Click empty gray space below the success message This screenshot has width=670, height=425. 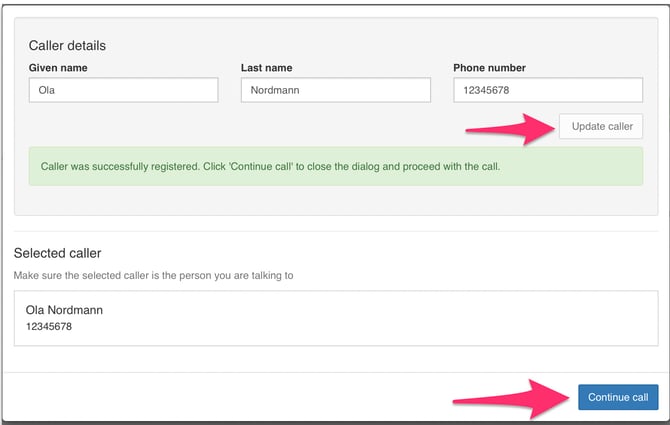pos(335,200)
